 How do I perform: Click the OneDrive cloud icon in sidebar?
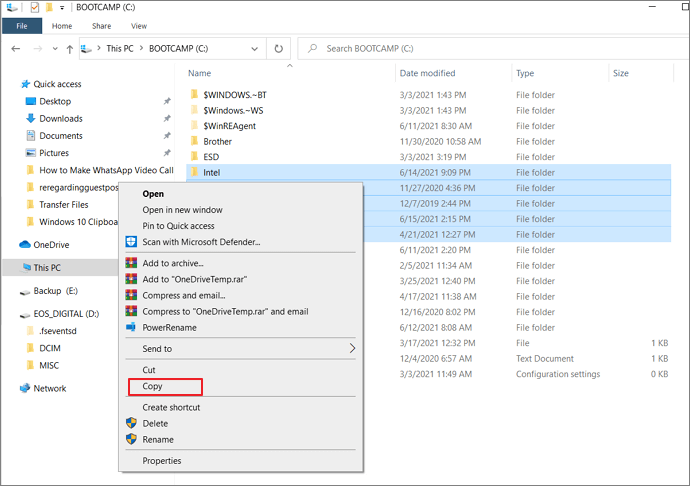pyautogui.click(x=25, y=244)
